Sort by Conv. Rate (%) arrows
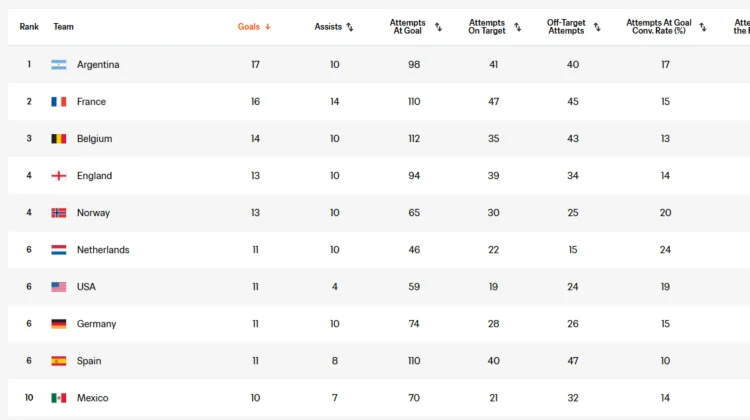This screenshot has width=750, height=420. coord(703,27)
